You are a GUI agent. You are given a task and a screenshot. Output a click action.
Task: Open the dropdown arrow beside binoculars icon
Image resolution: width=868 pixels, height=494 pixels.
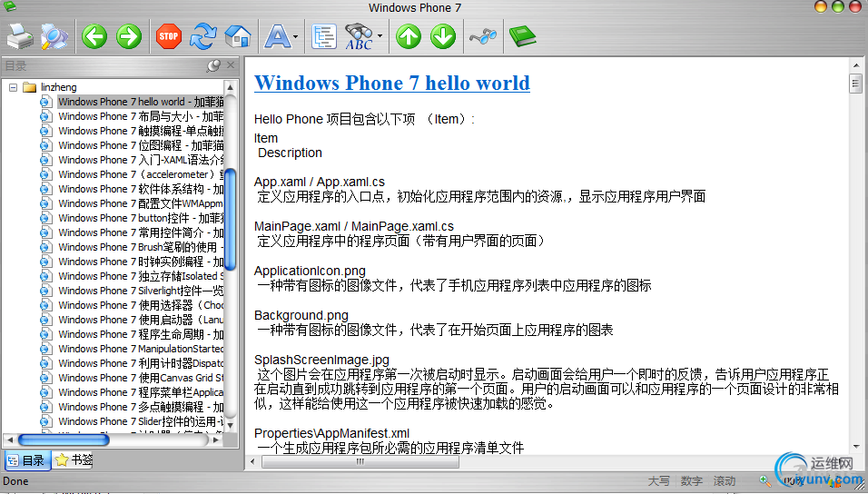coord(380,36)
